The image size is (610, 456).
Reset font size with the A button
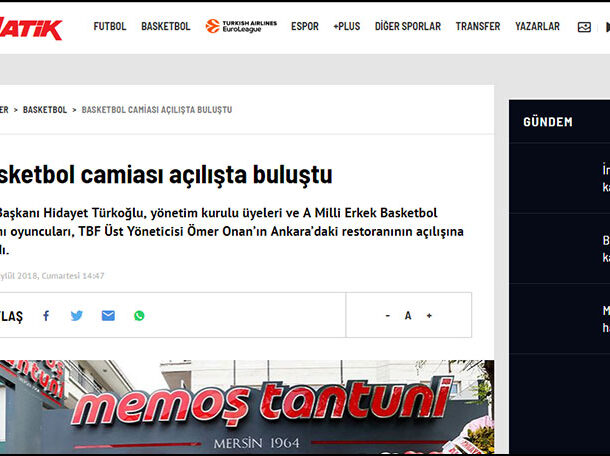click(408, 316)
